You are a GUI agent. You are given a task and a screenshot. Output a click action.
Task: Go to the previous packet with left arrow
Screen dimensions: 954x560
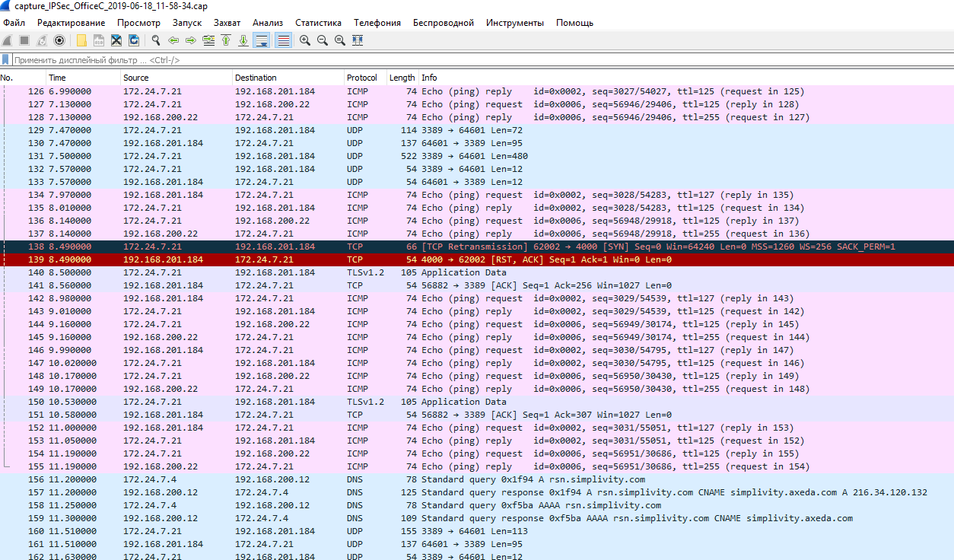coord(173,40)
